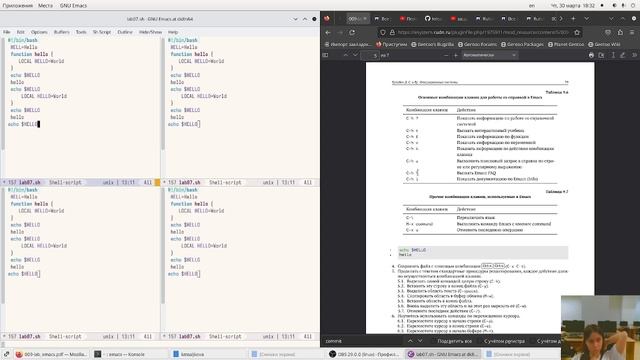Open Planet Gentoo bookmark
The height and width of the screenshot is (360, 640).
click(567, 44)
